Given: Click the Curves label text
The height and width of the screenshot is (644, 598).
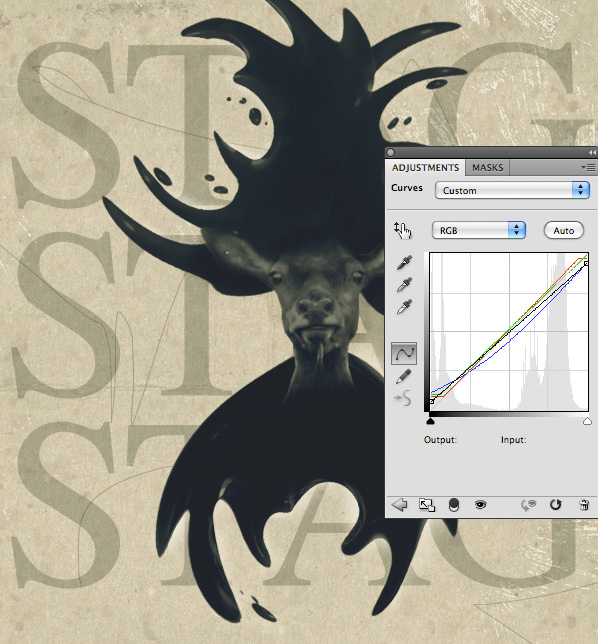Looking at the screenshot, I should 407,188.
